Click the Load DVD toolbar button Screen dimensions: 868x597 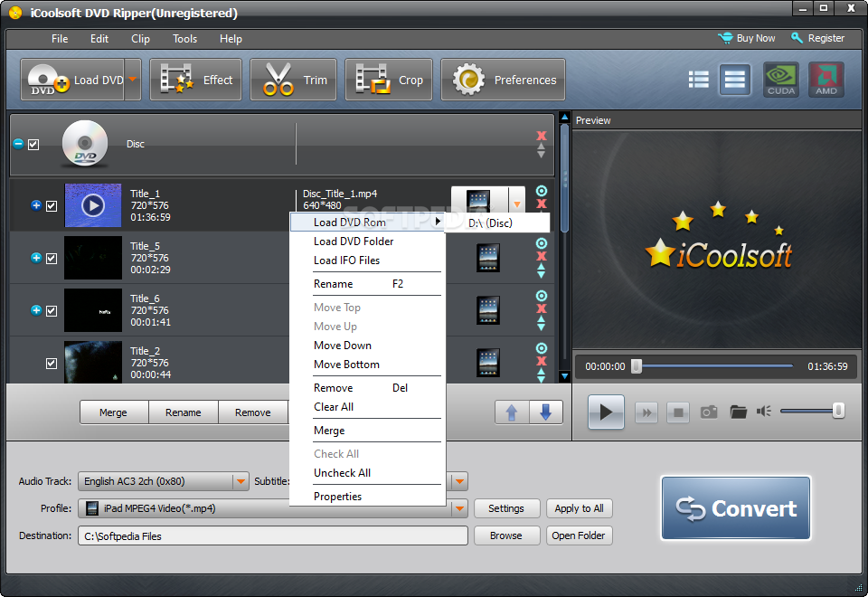click(72, 80)
